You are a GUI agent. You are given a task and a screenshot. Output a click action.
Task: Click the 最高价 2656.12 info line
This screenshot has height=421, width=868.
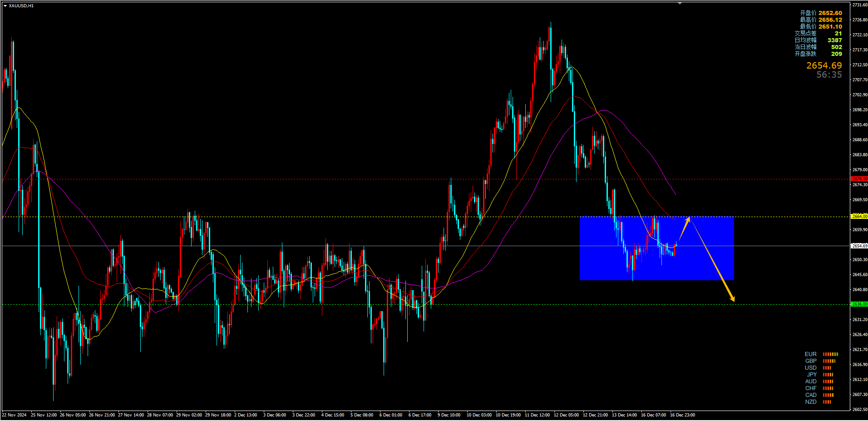821,20
